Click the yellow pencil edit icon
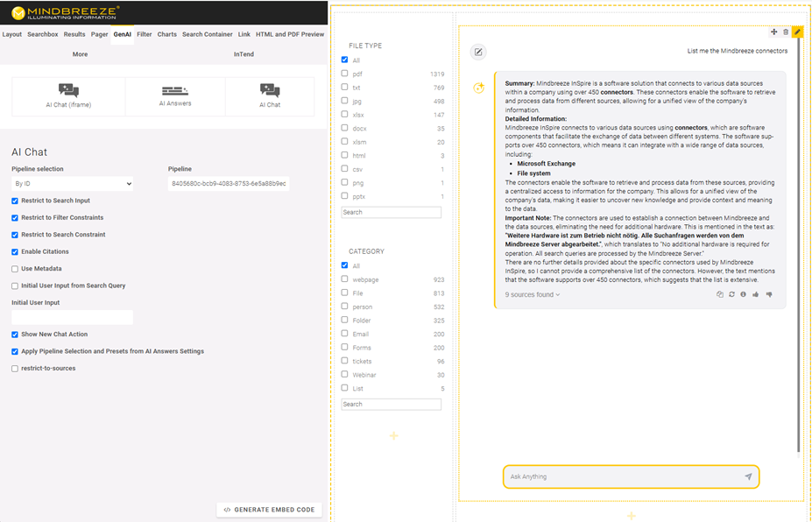 (797, 32)
